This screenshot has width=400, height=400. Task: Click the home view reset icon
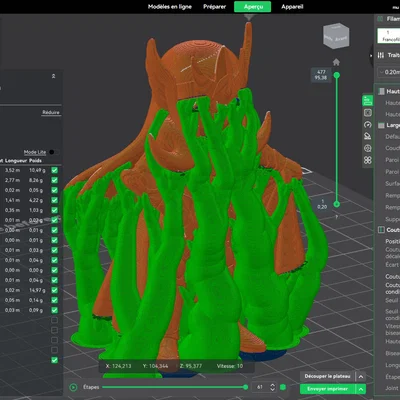click(336, 62)
